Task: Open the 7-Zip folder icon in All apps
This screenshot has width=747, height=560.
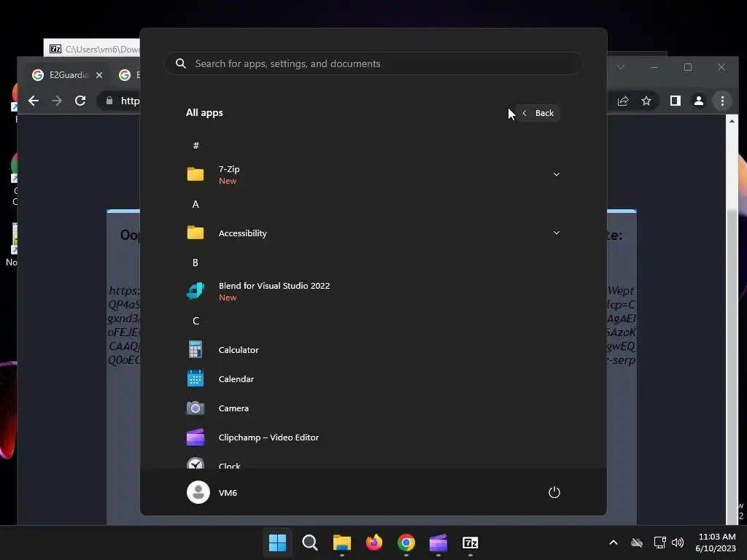Action: pos(196,174)
